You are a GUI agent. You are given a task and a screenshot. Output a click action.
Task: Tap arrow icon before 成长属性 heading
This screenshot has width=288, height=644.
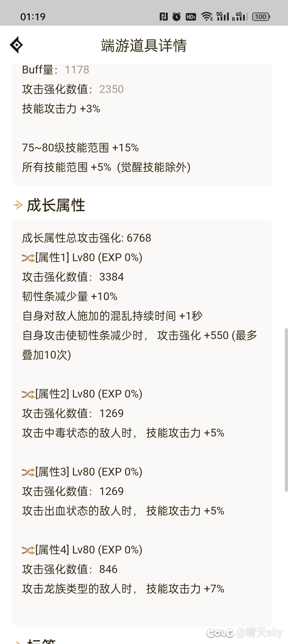pyautogui.click(x=18, y=205)
